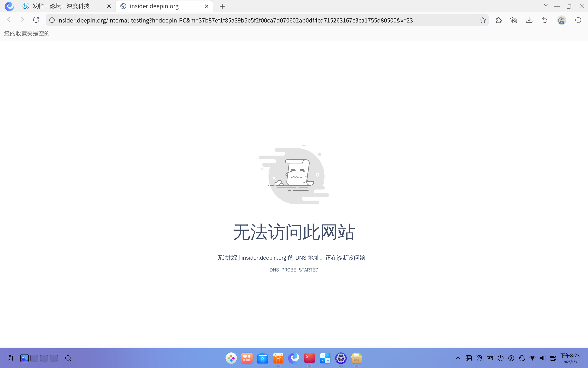Switch to the second workspace
The width and height of the screenshot is (588, 368).
click(34, 358)
